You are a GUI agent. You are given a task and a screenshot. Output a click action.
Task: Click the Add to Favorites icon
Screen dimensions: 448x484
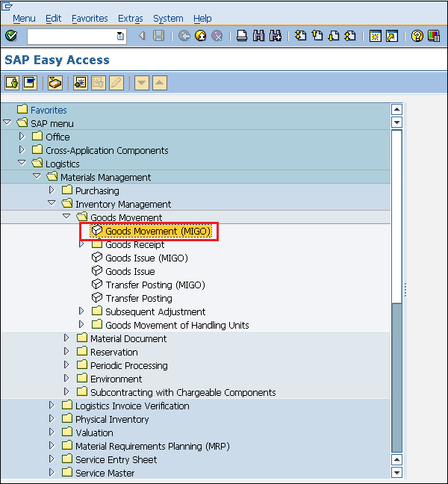[x=81, y=83]
